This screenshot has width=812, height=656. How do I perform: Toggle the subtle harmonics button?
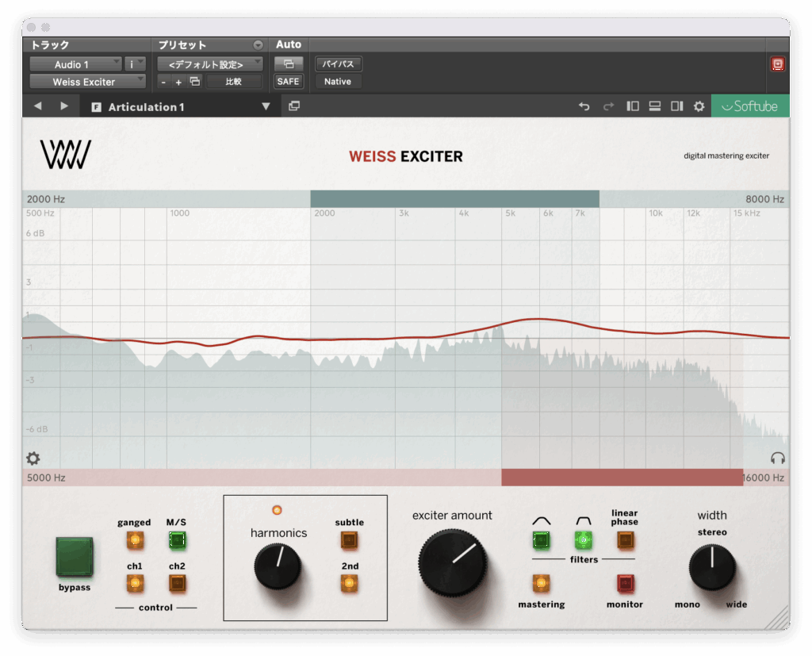[349, 540]
